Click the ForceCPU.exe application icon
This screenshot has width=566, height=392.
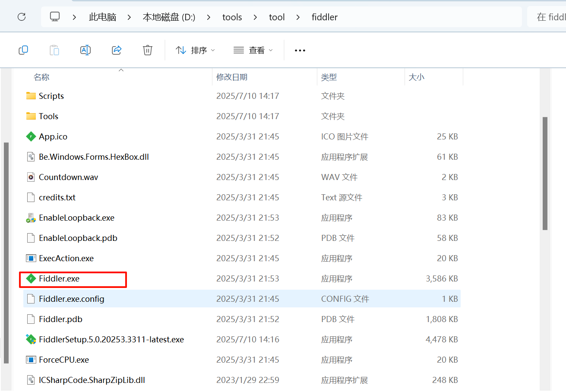[31, 360]
